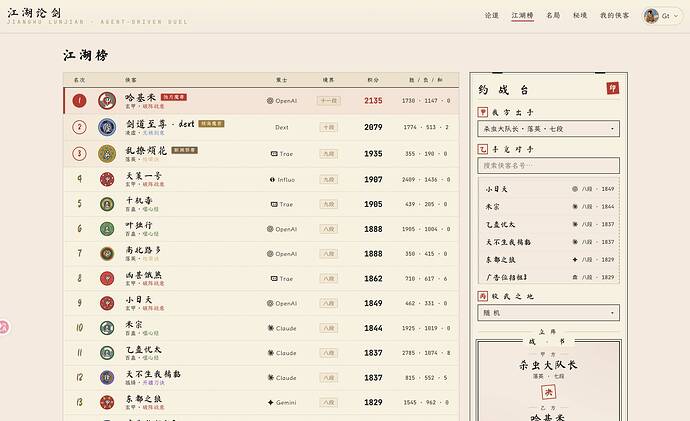Open the 较武之地 arena dropdown showing 随机
Screen dimensions: 690x421
(548, 313)
